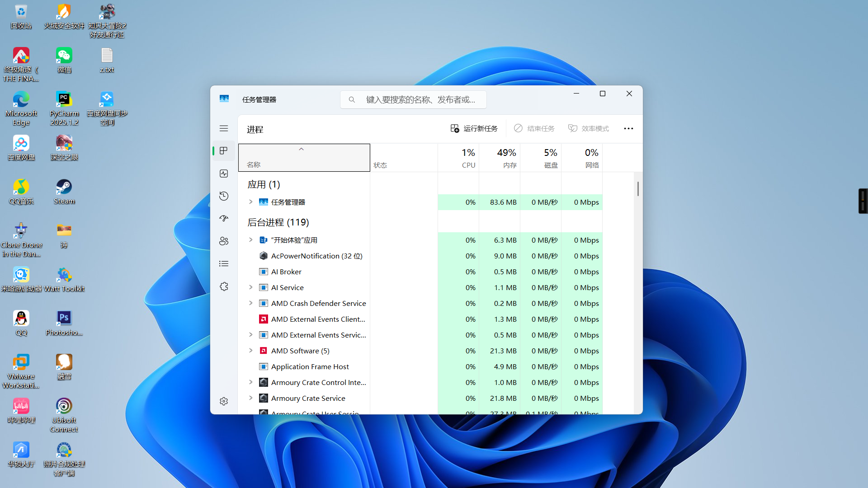The width and height of the screenshot is (868, 488).
Task: Switch to the Performance page icon
Action: coord(224,174)
